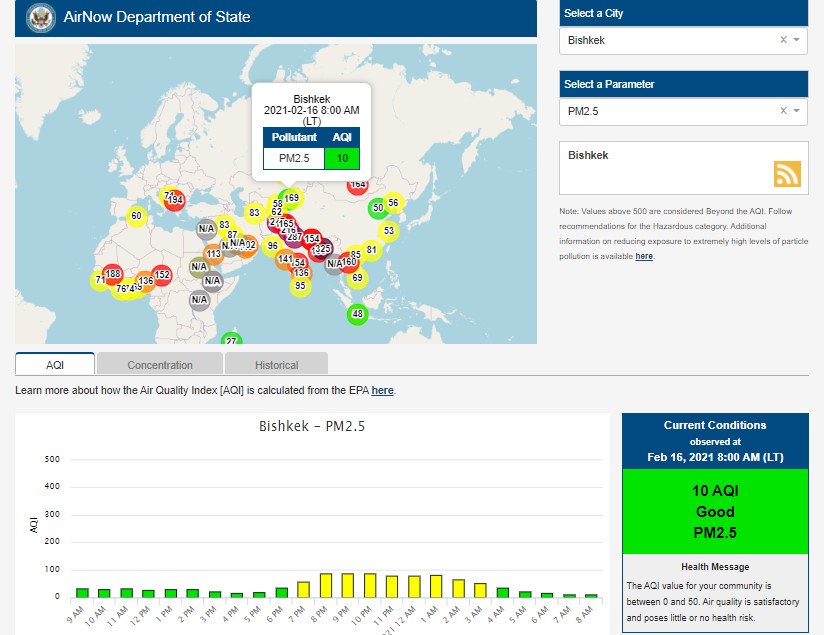
Task: Switch to the Concentration tab
Action: [x=160, y=365]
